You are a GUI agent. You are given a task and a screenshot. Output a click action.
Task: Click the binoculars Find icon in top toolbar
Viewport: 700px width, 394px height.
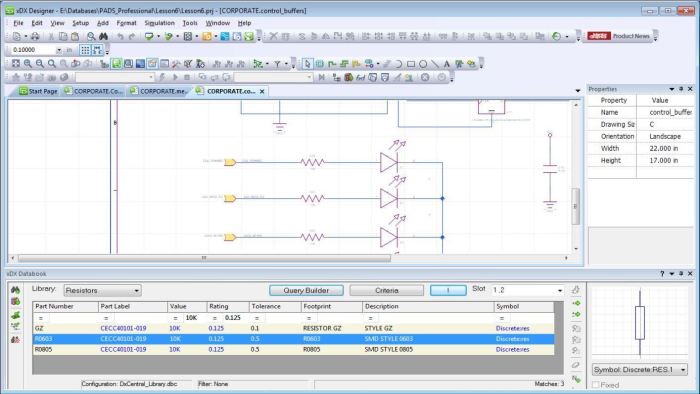(104, 36)
